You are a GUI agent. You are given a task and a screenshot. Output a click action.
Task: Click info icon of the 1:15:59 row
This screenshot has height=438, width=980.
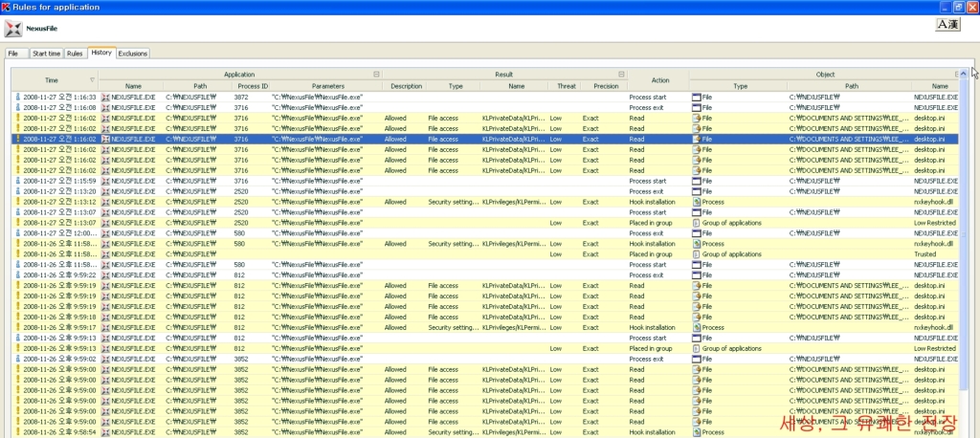pos(18,181)
